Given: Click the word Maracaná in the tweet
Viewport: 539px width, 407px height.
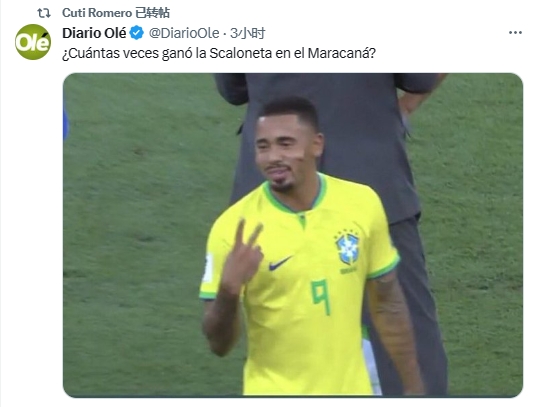Looking at the screenshot, I should coord(341,53).
